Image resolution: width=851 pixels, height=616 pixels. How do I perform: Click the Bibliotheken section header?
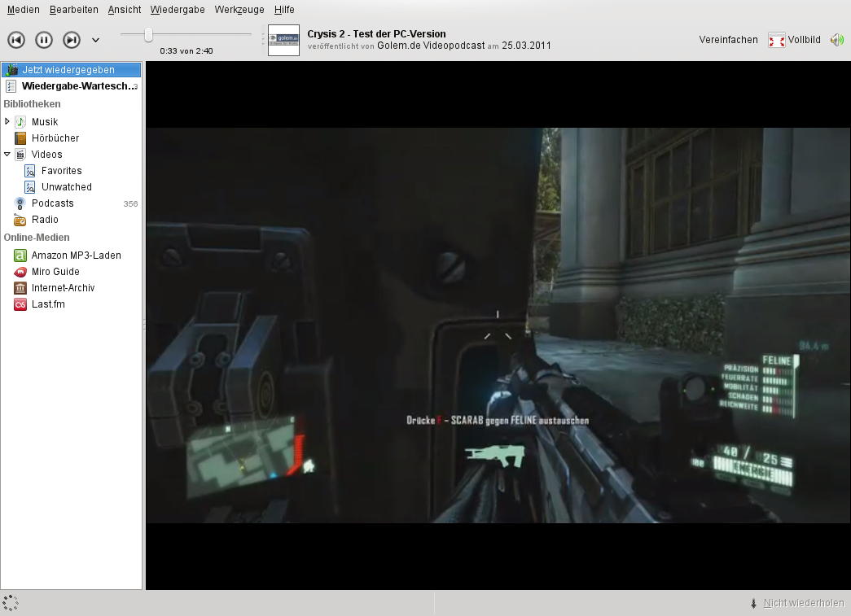tap(32, 103)
